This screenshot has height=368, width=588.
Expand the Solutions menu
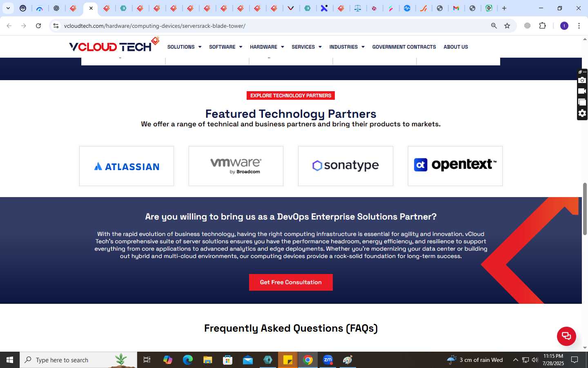pyautogui.click(x=184, y=47)
